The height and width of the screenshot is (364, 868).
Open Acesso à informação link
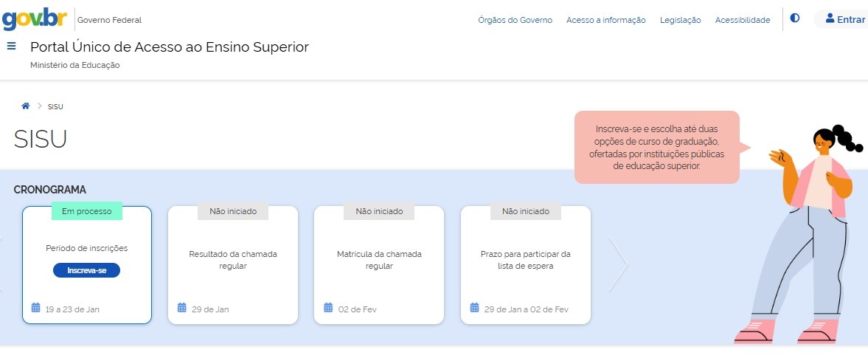605,20
